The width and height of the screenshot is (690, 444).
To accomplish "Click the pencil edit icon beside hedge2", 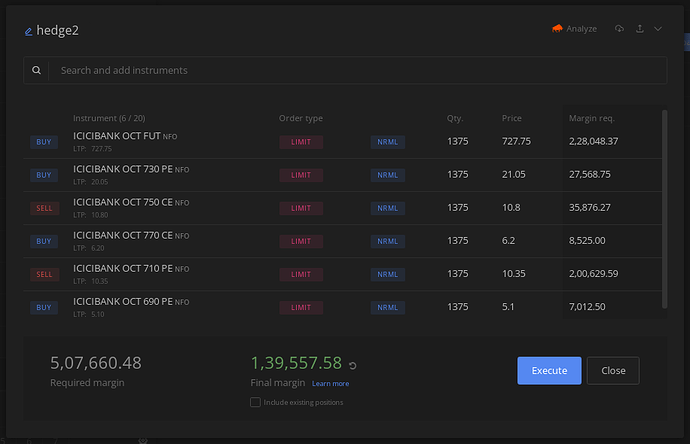I will 29,31.
